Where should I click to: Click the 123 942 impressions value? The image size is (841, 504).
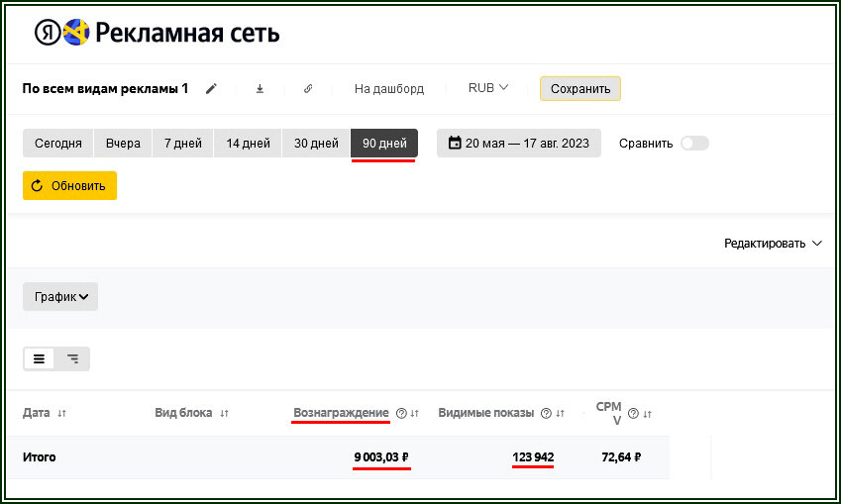533,457
